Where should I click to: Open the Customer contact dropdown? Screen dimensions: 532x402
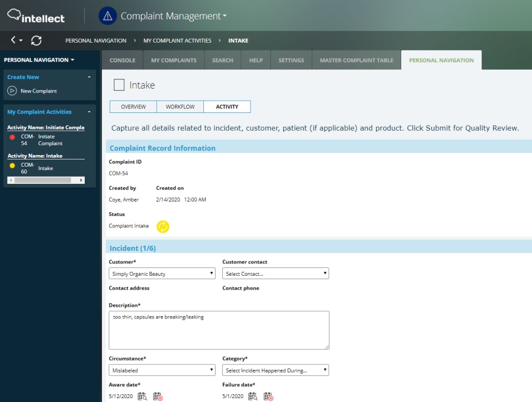click(x=275, y=273)
